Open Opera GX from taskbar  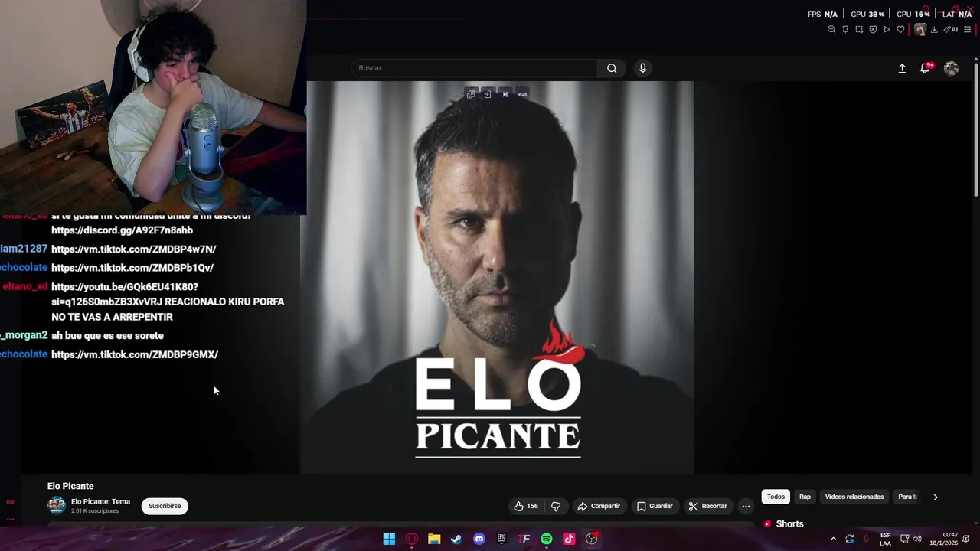[x=412, y=539]
